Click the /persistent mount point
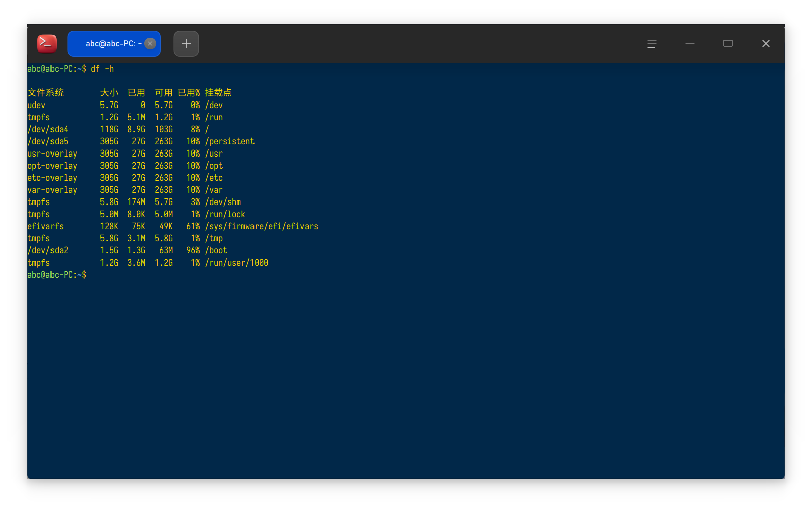812x509 pixels. point(230,141)
